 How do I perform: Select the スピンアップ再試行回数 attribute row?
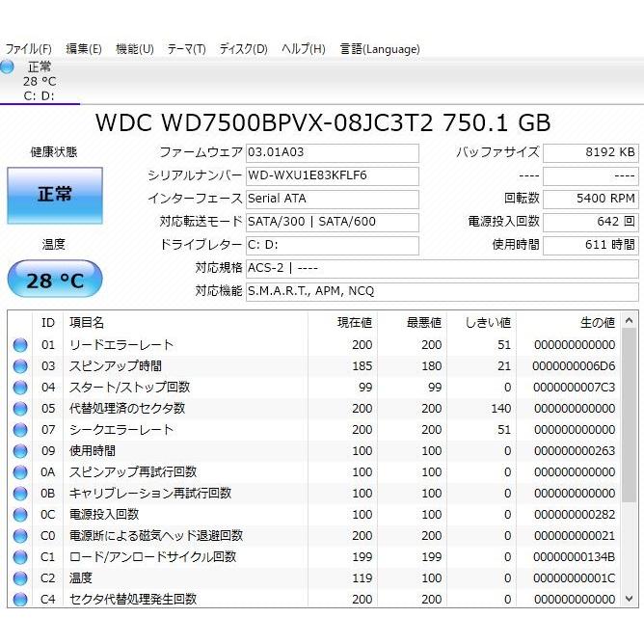[314, 472]
